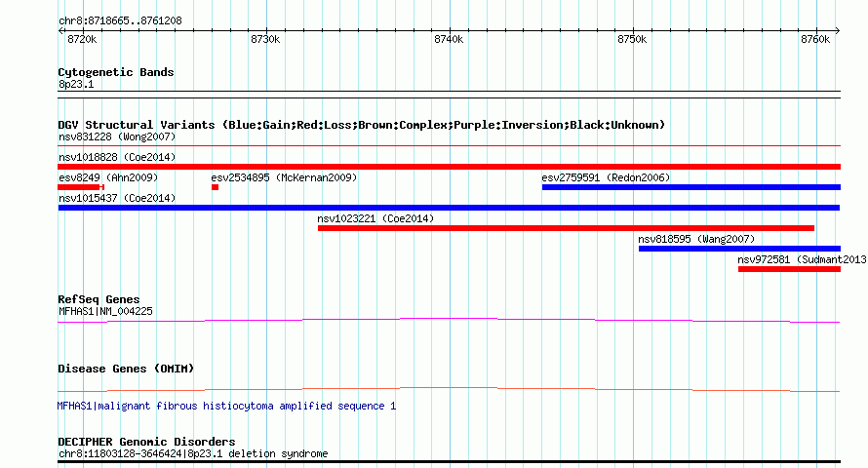Click the long blue nsv1015437 bar
Image resolution: width=868 pixels, height=468 pixels.
point(449,208)
